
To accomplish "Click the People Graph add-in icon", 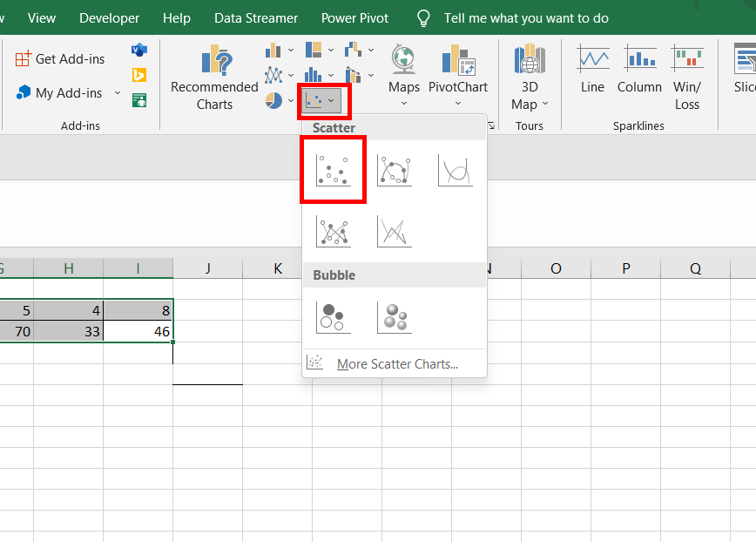I will pos(139,100).
